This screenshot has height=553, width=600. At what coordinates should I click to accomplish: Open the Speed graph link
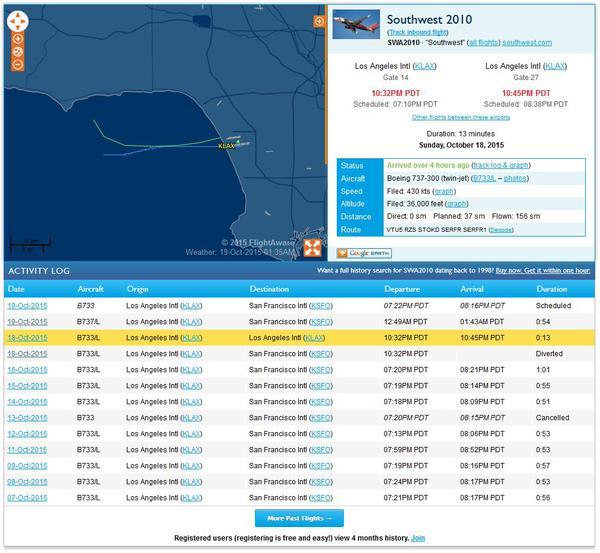tap(444, 191)
